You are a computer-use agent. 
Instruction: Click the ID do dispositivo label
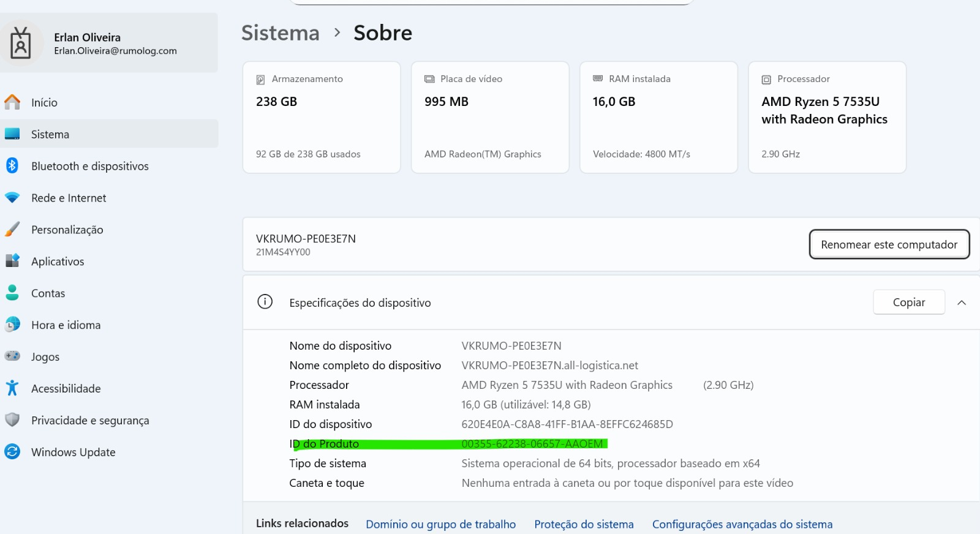click(331, 424)
